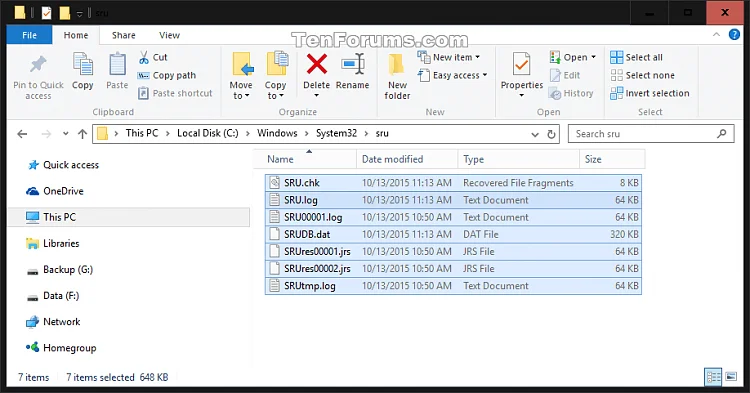Open the Properties checkmark icon
Image resolution: width=750 pixels, height=393 pixels.
pos(521,65)
